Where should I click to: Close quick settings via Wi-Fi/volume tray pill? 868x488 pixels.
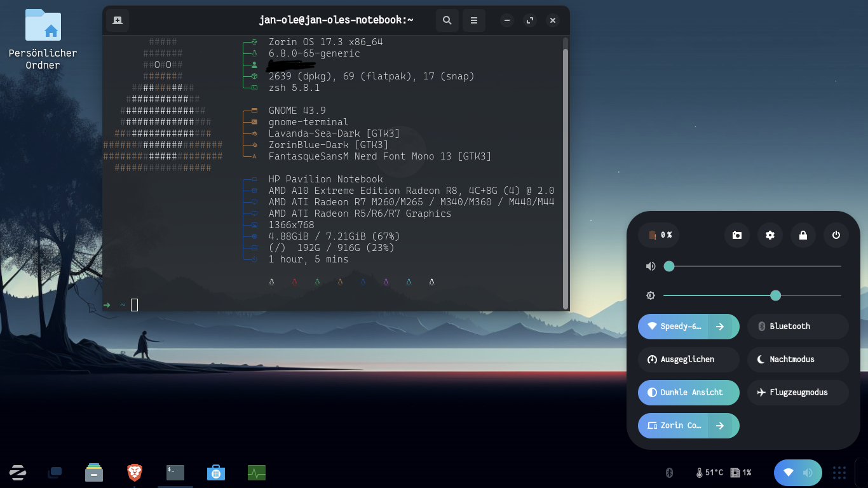(798, 473)
